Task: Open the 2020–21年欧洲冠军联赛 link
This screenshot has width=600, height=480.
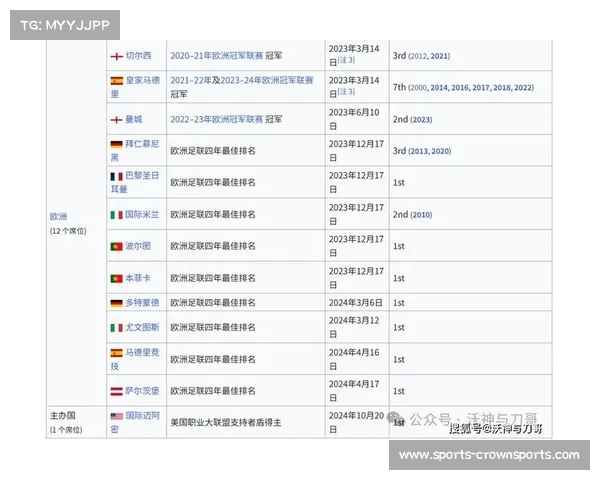Action: [x=217, y=56]
